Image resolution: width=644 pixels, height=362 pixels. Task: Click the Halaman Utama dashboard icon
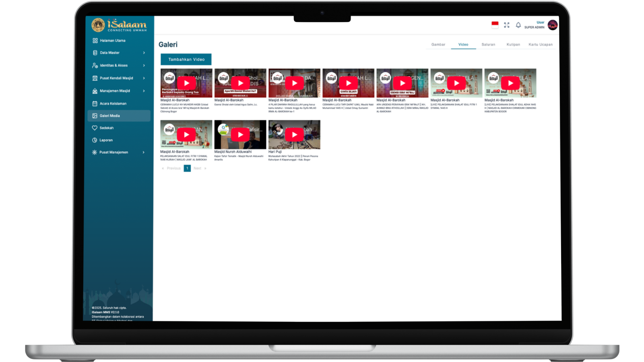[95, 41]
